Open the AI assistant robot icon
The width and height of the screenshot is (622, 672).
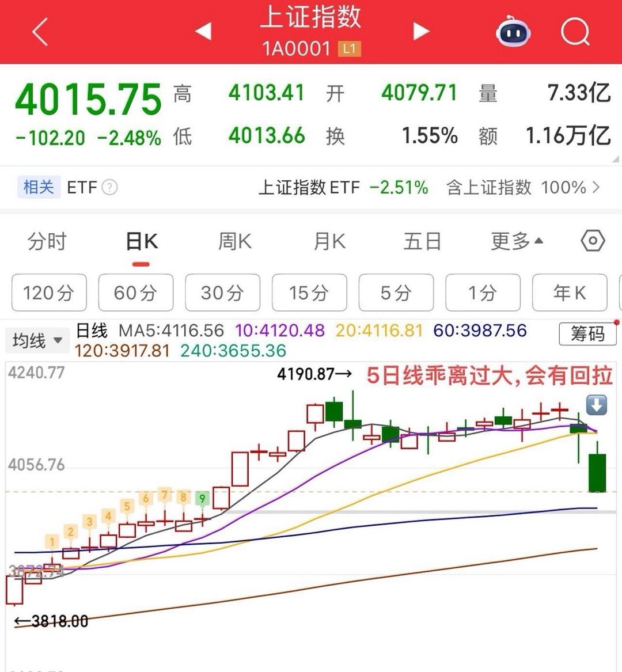tap(512, 33)
